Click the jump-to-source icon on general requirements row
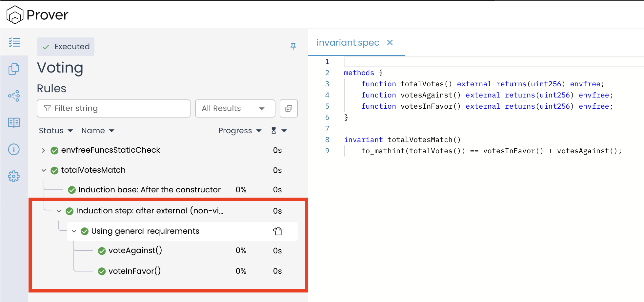This screenshot has width=644, height=302. click(277, 231)
